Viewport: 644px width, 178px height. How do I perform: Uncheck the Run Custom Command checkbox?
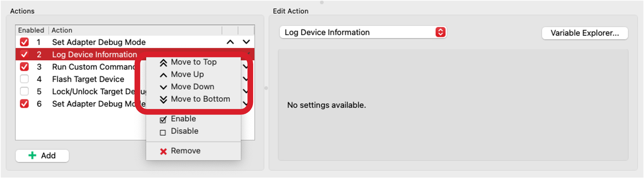tap(24, 67)
